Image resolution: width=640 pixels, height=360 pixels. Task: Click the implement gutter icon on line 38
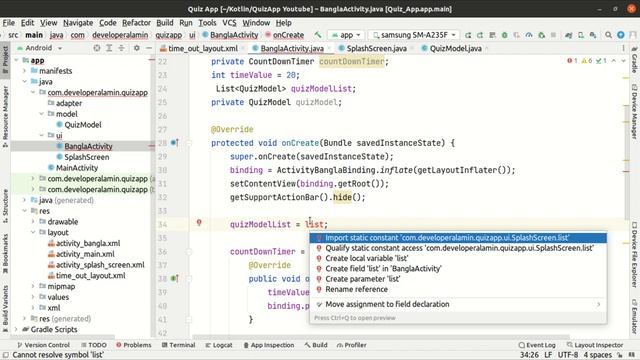174,278
